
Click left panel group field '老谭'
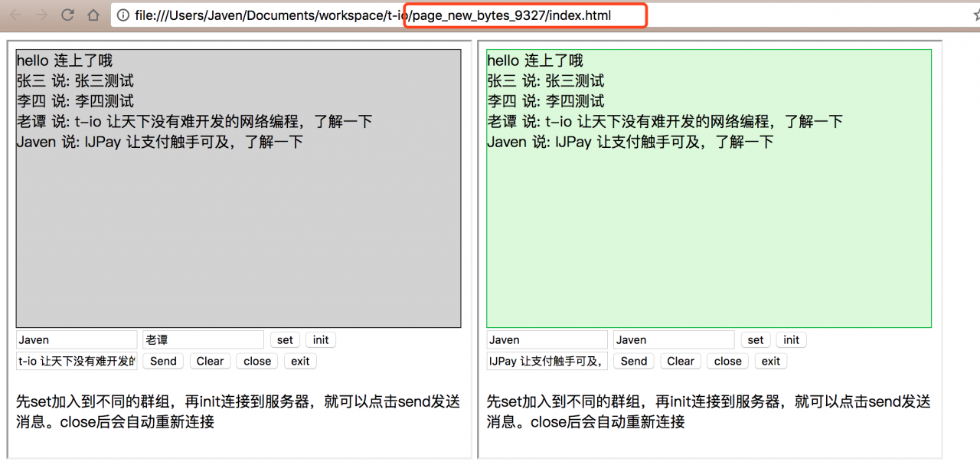(x=203, y=340)
